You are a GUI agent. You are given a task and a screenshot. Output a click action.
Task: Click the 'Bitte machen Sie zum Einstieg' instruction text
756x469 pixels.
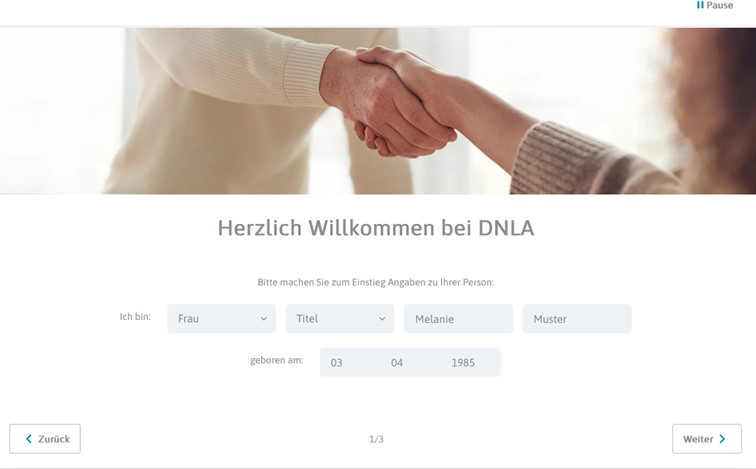[376, 282]
